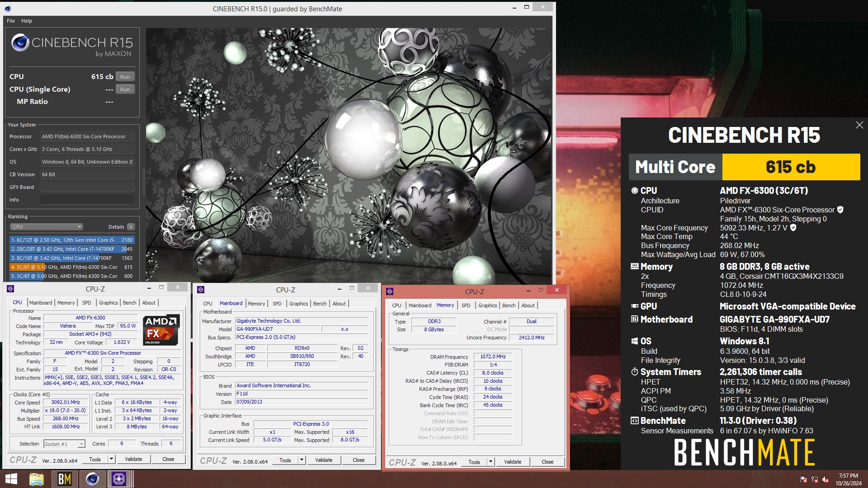
Task: Click BIOS Version F11d value
Action: click(302, 394)
